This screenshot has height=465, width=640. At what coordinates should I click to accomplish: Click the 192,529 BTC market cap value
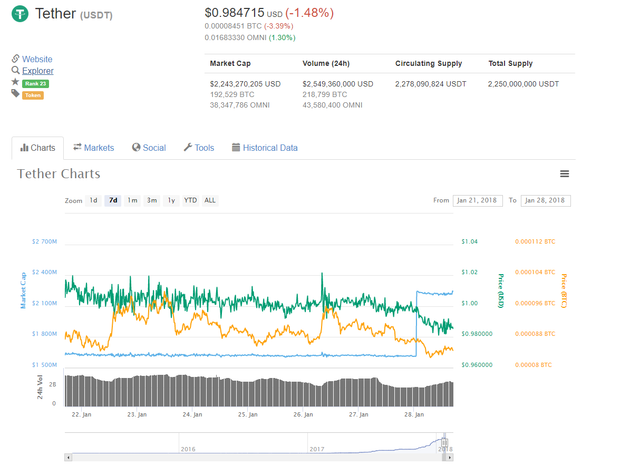point(232,95)
